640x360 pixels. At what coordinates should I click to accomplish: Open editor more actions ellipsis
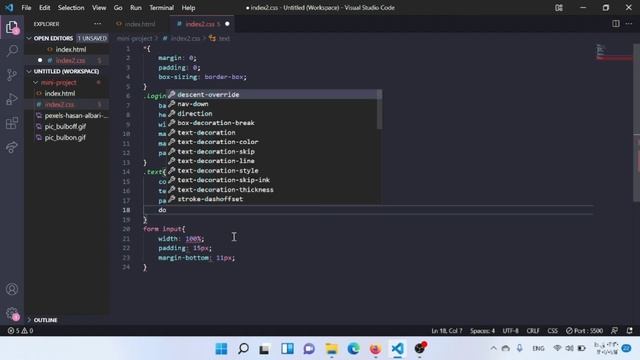[629, 24]
